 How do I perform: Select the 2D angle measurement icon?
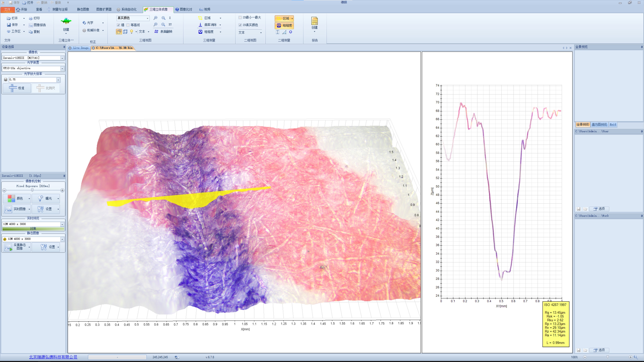pos(284,32)
